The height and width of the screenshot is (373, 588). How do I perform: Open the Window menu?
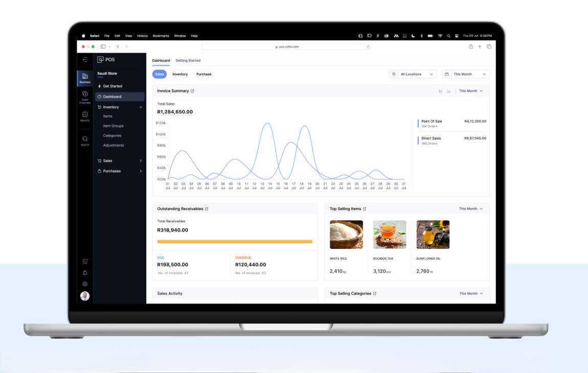pyautogui.click(x=180, y=36)
